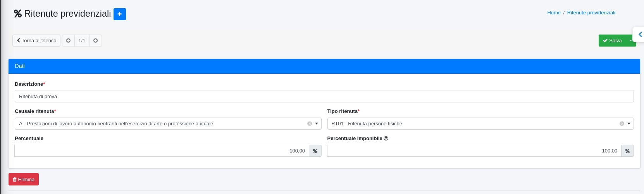Click the Percentuale imponibile help icon
The width and height of the screenshot is (644, 194).
coord(386,139)
